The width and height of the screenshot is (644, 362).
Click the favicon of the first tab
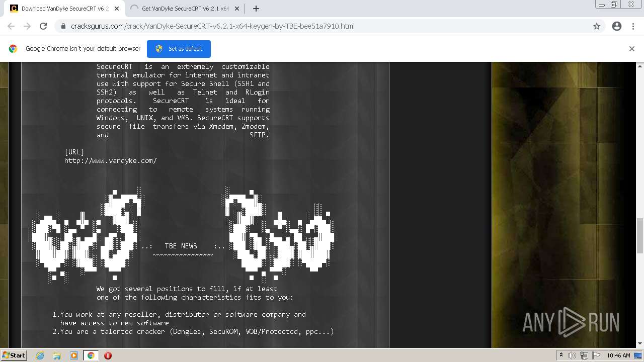click(14, 9)
